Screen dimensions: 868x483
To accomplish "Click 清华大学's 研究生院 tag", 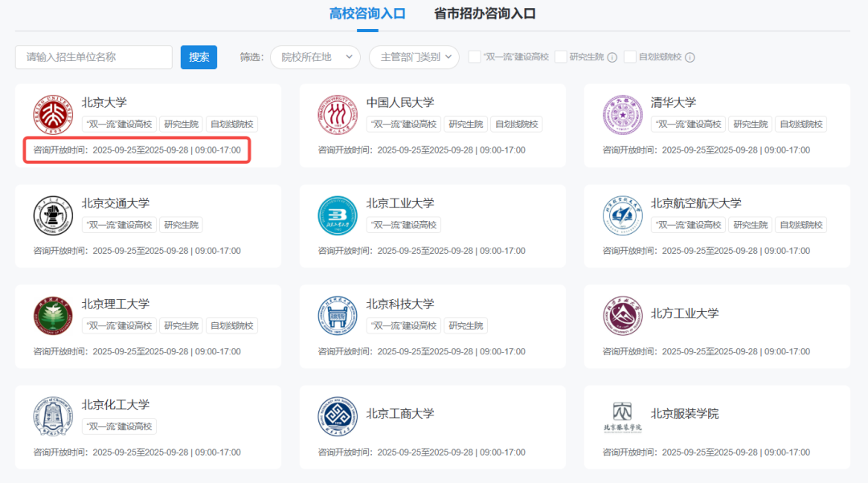I will click(750, 124).
